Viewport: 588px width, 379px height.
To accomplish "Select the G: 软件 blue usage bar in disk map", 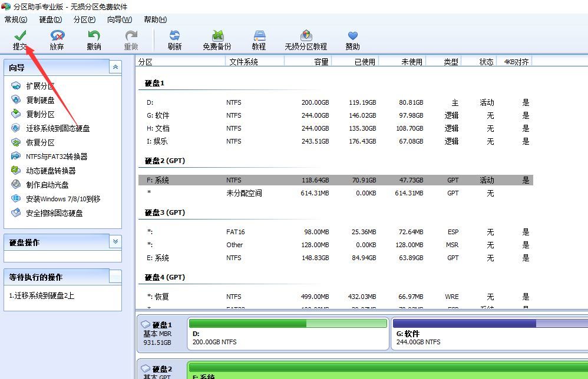I will [491, 323].
